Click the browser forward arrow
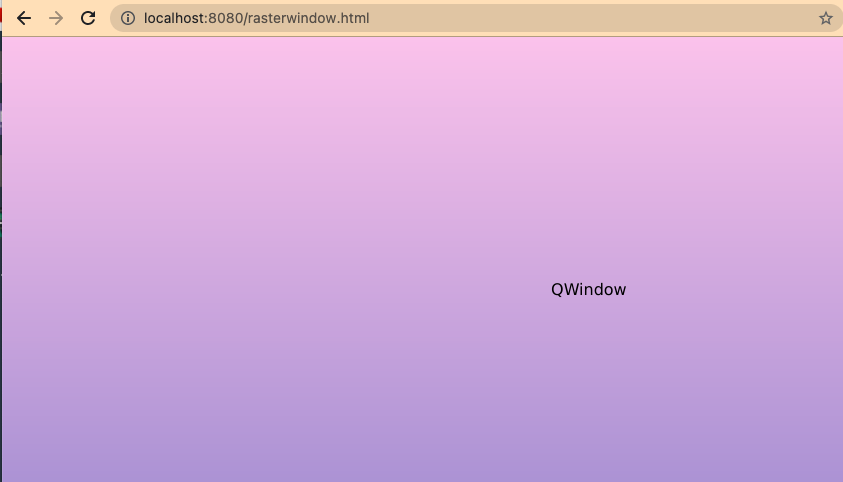The height and width of the screenshot is (482, 843). click(x=56, y=18)
